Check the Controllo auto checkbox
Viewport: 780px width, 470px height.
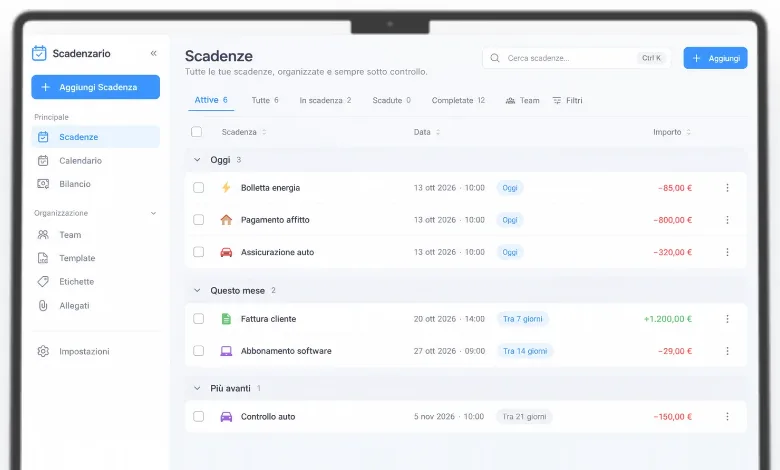click(x=198, y=417)
